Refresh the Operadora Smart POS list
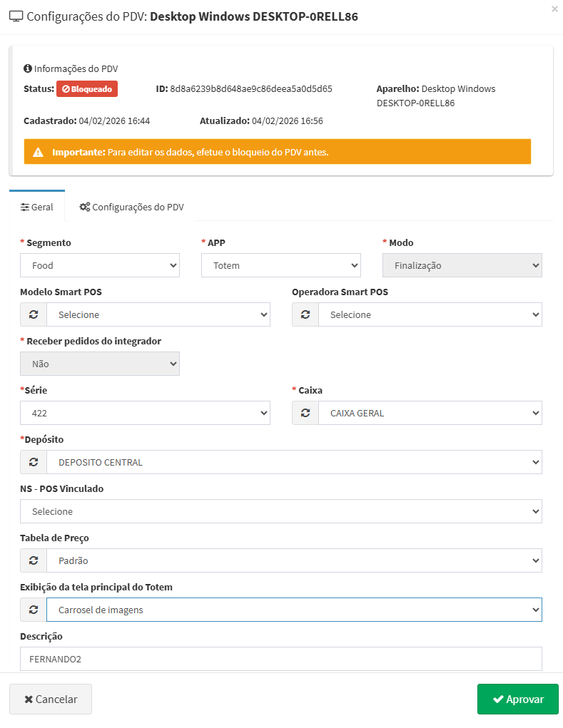This screenshot has width=563, height=728. click(305, 314)
